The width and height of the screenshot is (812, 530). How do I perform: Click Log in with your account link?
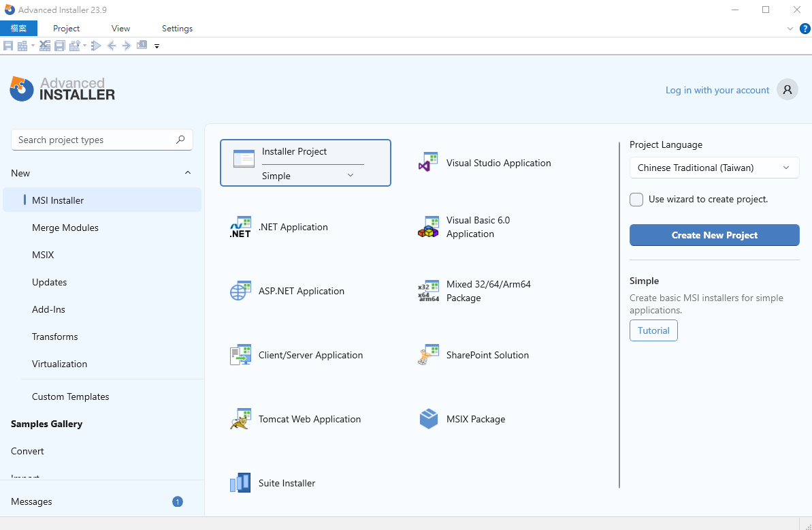717,90
